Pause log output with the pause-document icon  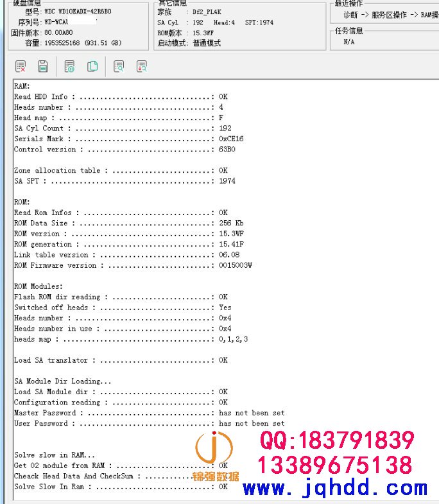coord(69,67)
